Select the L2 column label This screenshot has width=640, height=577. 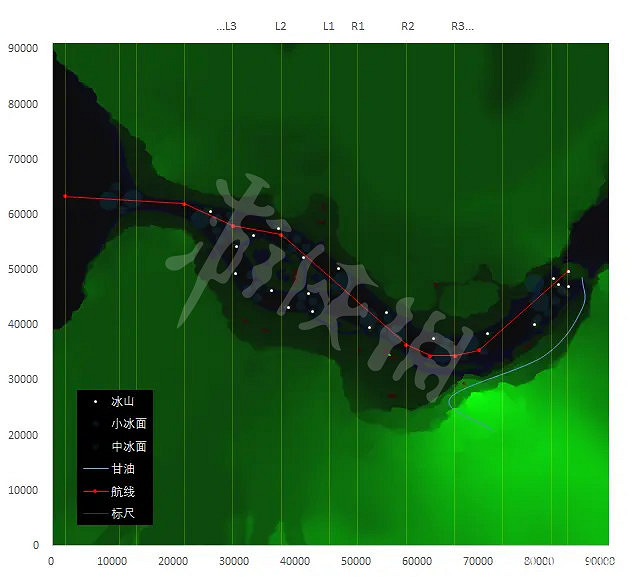point(281,26)
